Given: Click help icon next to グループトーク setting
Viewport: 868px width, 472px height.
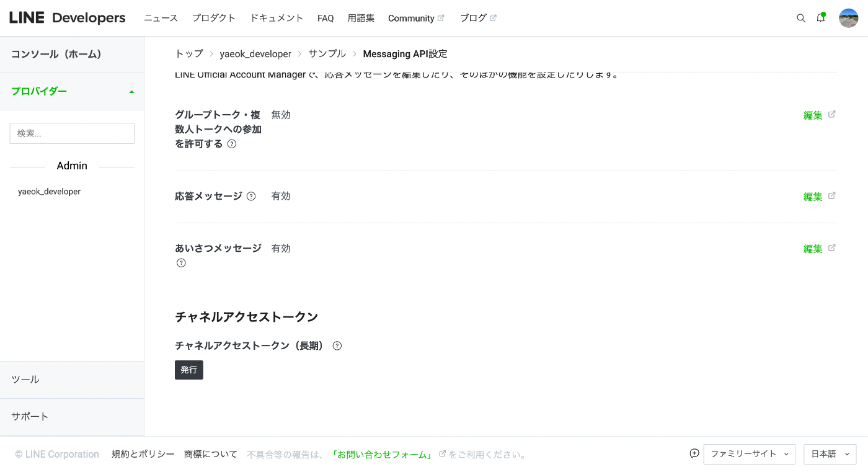Looking at the screenshot, I should (x=232, y=144).
